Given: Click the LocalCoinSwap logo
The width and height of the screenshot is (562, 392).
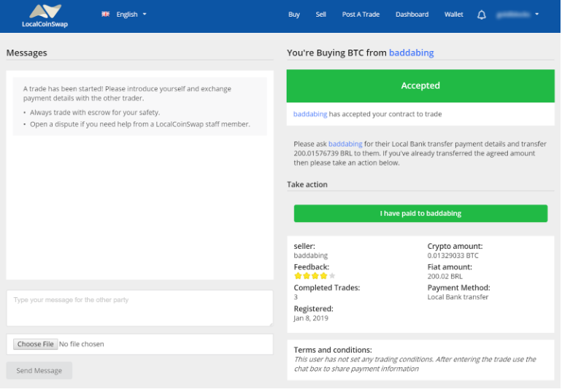Looking at the screenshot, I should (x=45, y=16).
